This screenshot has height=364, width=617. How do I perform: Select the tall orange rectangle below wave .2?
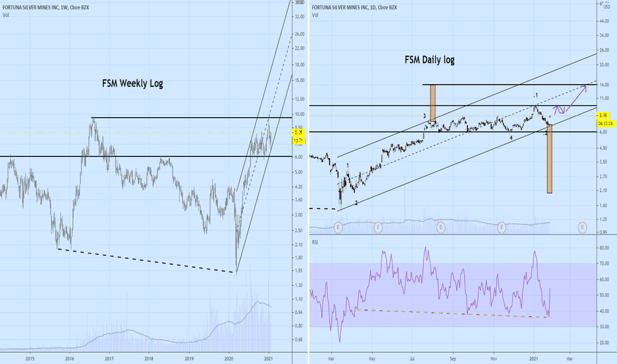549,159
